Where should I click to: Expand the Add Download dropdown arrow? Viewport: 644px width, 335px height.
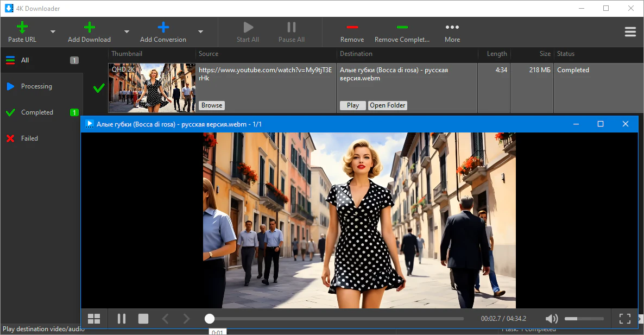(127, 32)
